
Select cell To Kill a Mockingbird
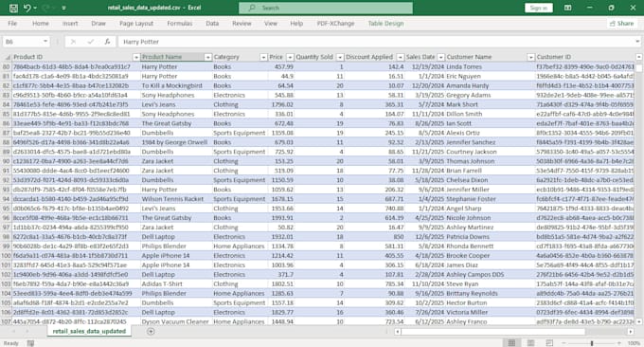175,85
